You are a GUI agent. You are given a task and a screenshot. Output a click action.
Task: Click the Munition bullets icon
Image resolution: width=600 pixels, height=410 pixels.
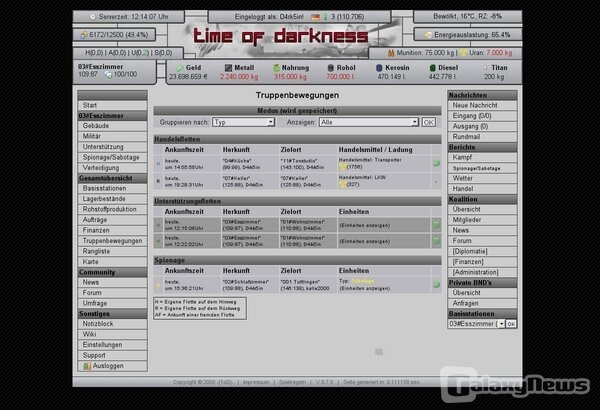391,53
